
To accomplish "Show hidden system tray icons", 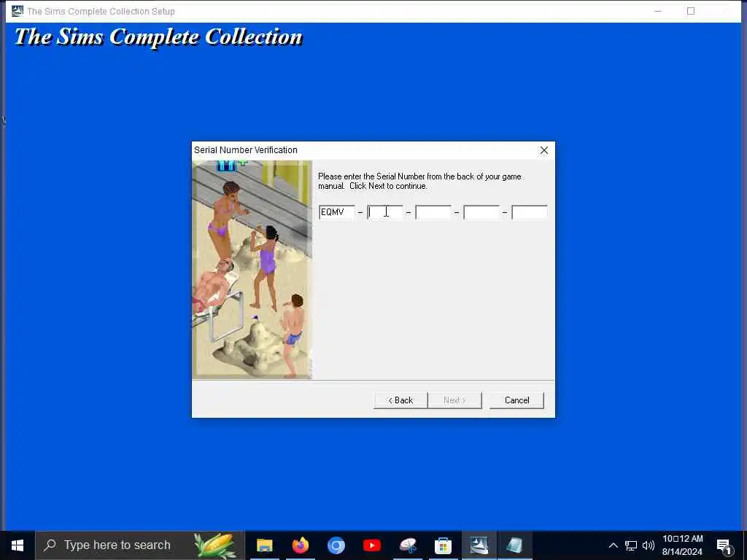I will [613, 545].
